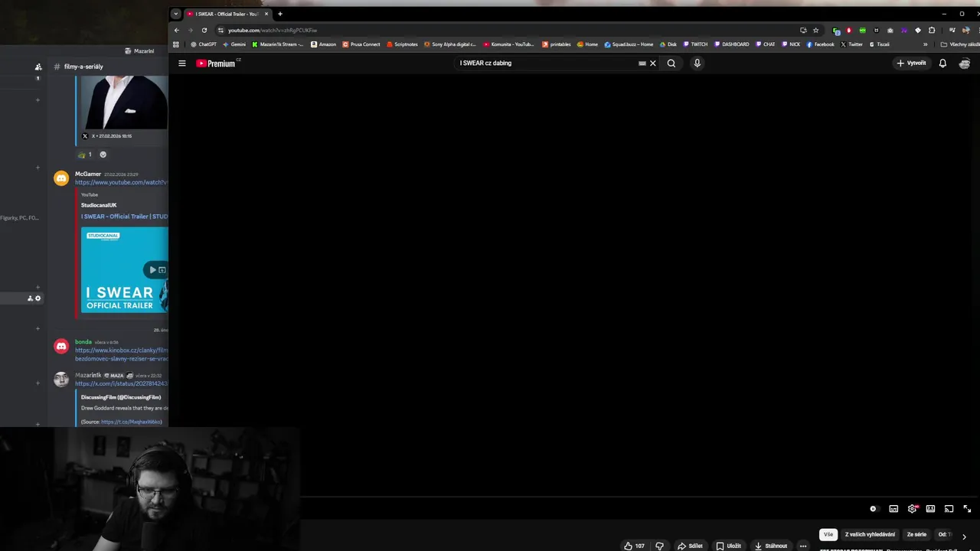Toggle subtitles in the video player

pos(893,509)
